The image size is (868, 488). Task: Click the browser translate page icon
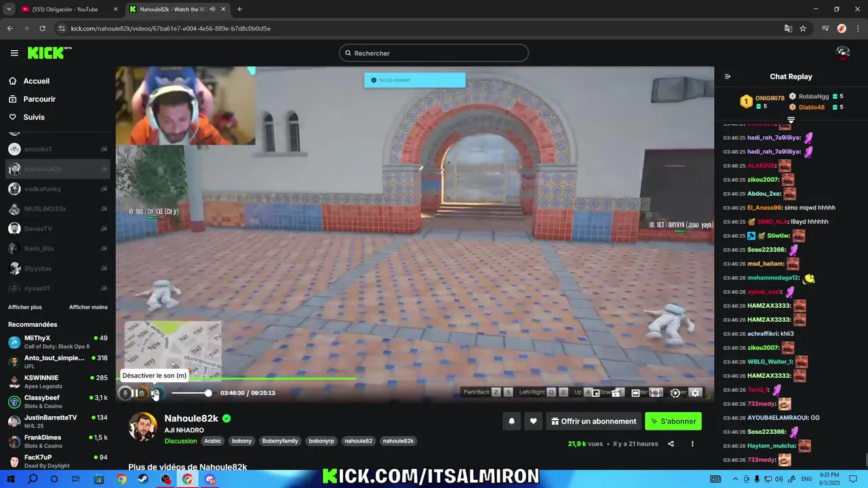click(787, 28)
